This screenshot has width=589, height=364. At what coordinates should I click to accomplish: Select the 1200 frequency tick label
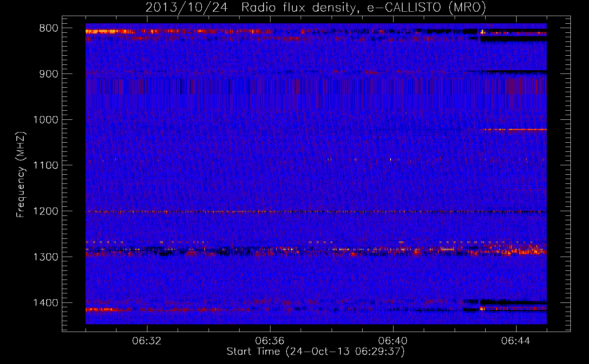coord(46,211)
